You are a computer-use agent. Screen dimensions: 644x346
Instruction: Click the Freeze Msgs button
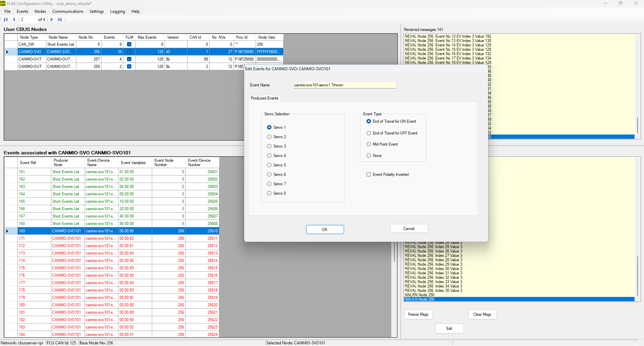[x=418, y=314]
